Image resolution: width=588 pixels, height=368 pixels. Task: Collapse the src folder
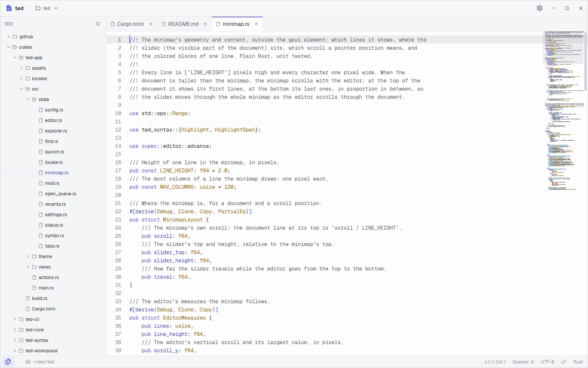point(53,89)
